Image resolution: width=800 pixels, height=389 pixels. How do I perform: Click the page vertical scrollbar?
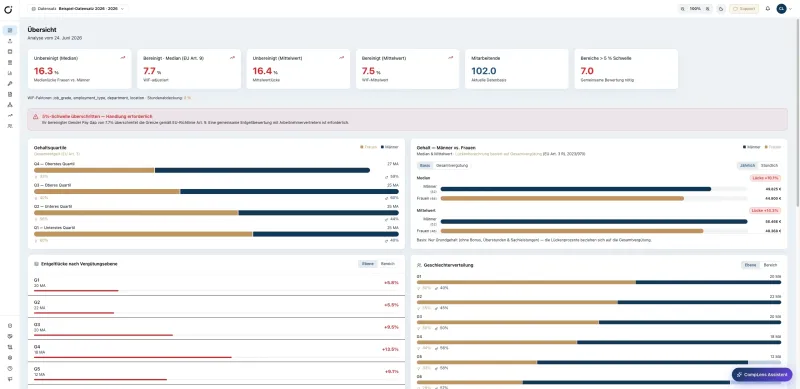(x=798, y=112)
